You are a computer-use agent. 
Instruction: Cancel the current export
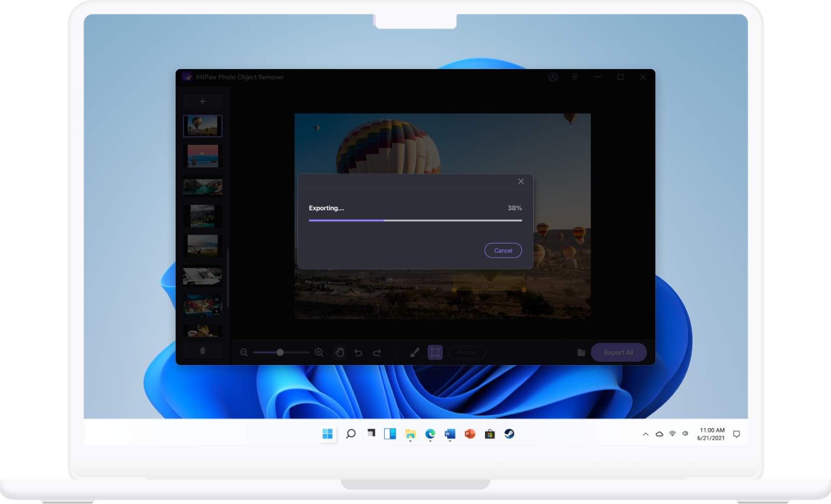tap(503, 251)
